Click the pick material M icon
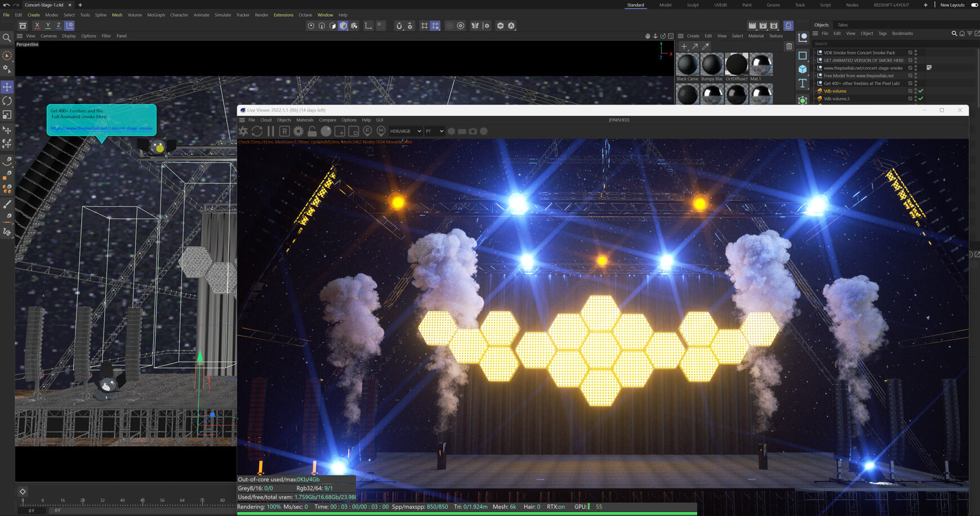 pos(381,131)
